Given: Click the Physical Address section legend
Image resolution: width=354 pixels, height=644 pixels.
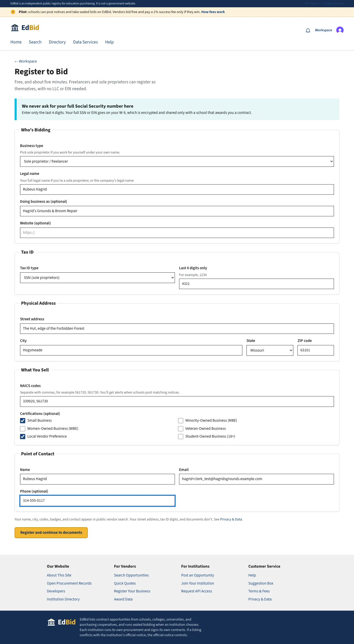Looking at the screenshot, I should click(x=38, y=303).
